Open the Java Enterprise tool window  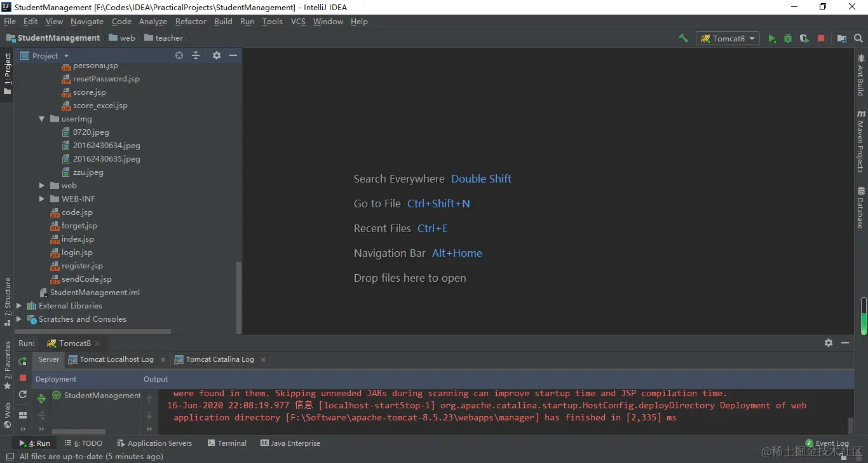[x=290, y=443]
